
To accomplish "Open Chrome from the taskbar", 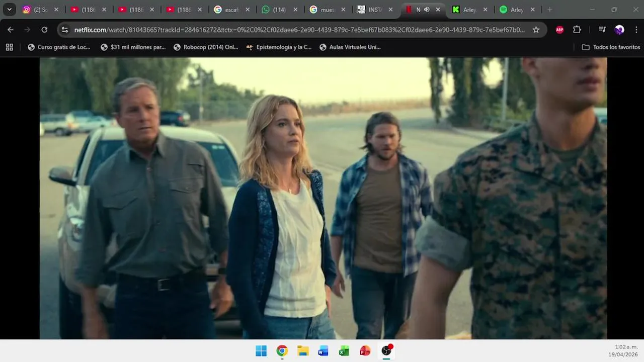I will pyautogui.click(x=282, y=351).
